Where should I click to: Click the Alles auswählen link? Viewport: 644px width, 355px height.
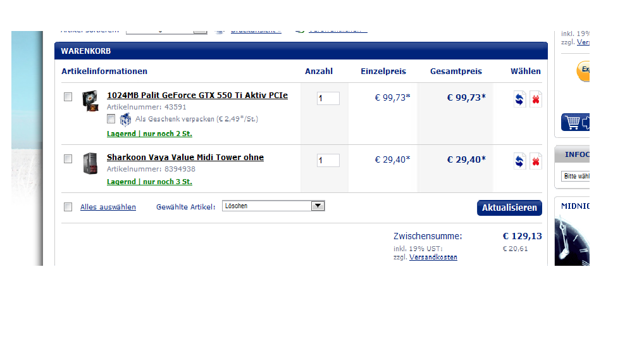point(108,207)
